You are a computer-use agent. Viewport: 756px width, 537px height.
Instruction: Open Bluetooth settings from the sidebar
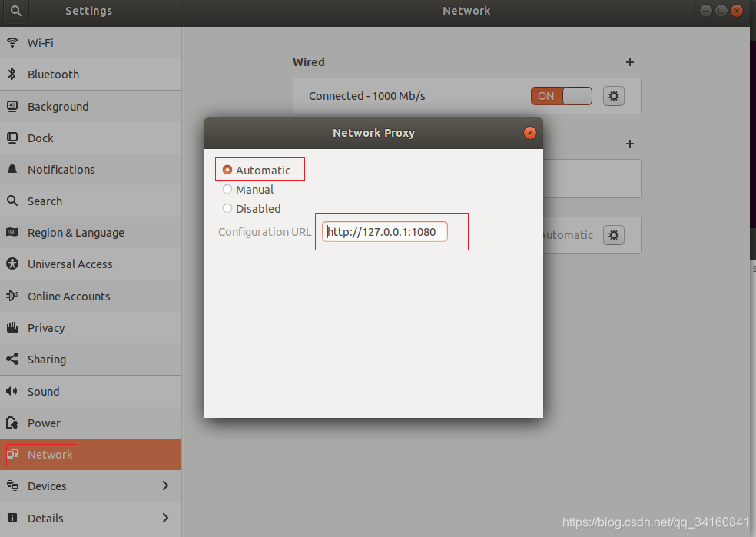coord(12,74)
